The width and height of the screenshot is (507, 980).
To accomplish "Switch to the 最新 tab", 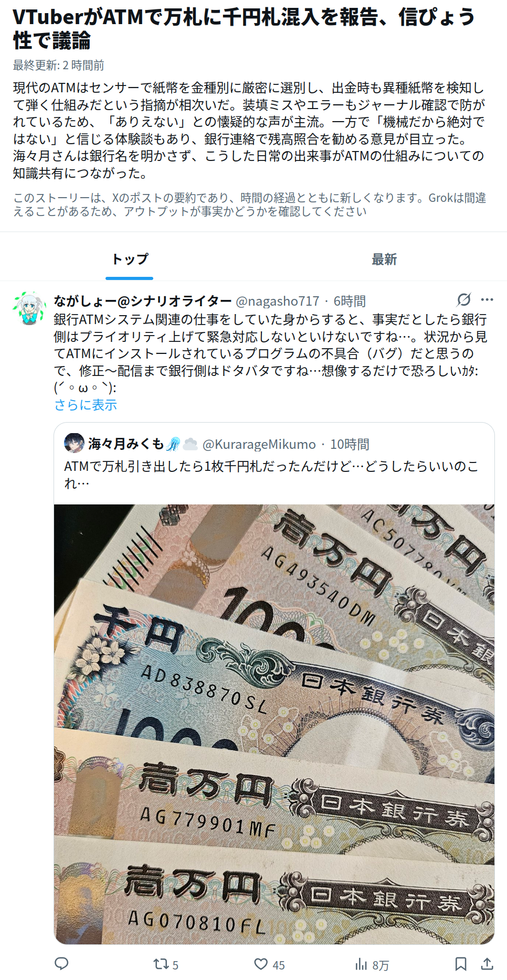I will [x=384, y=259].
